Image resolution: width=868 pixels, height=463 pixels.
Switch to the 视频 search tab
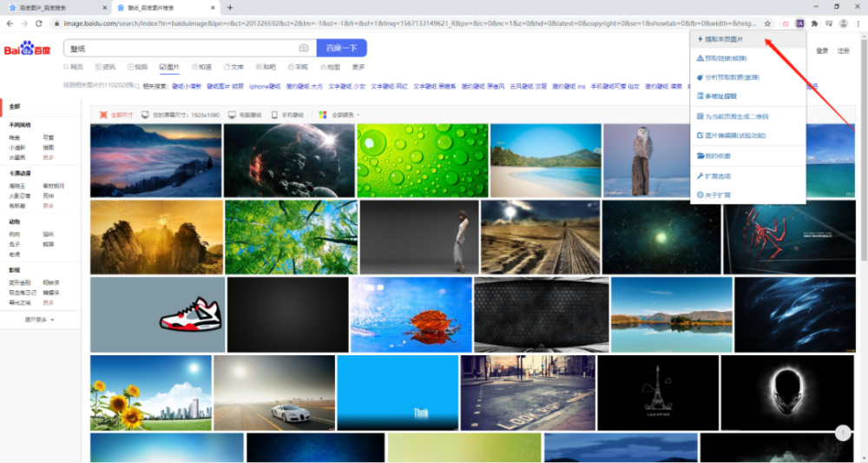[x=137, y=67]
